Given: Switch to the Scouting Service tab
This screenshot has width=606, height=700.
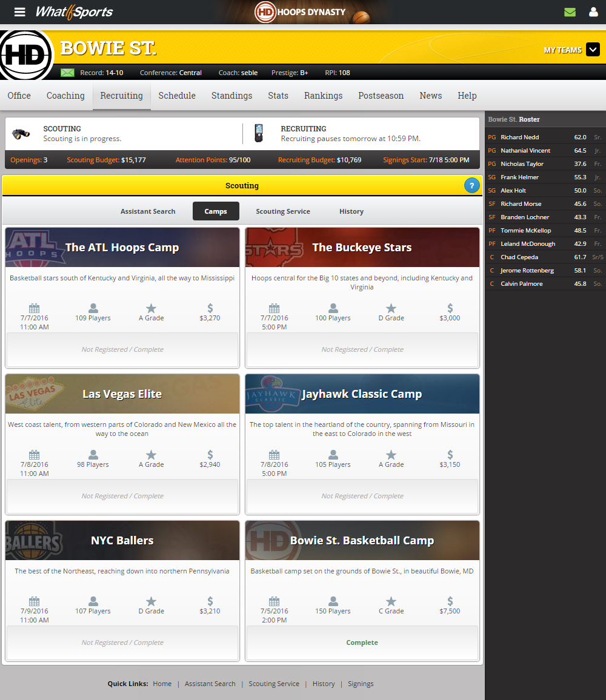Looking at the screenshot, I should tap(282, 211).
